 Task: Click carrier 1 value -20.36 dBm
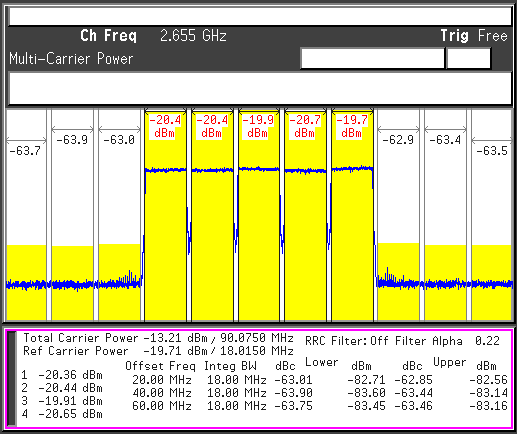(70, 375)
